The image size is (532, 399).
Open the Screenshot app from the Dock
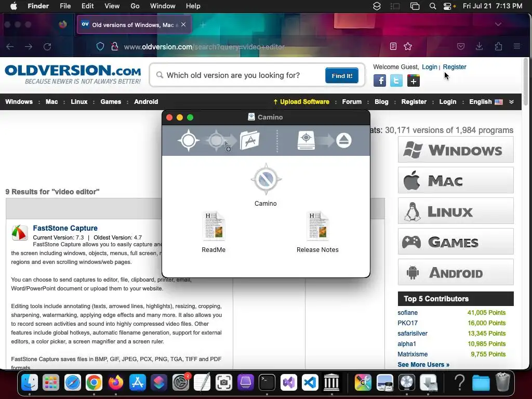224,382
